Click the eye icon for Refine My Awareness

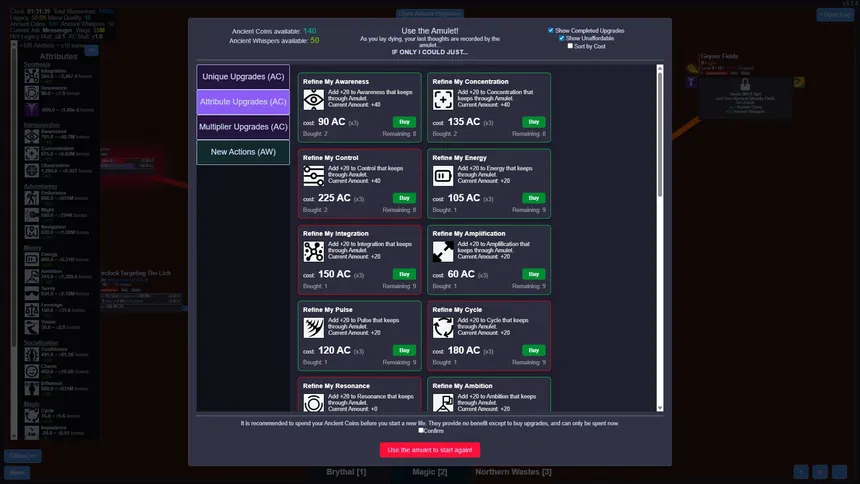[x=313, y=100]
